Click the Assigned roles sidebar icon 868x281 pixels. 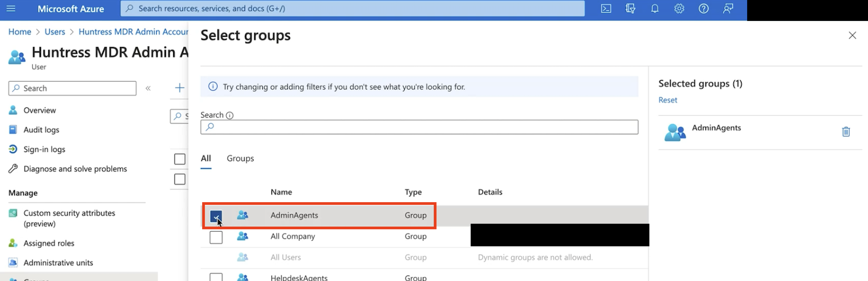click(13, 243)
